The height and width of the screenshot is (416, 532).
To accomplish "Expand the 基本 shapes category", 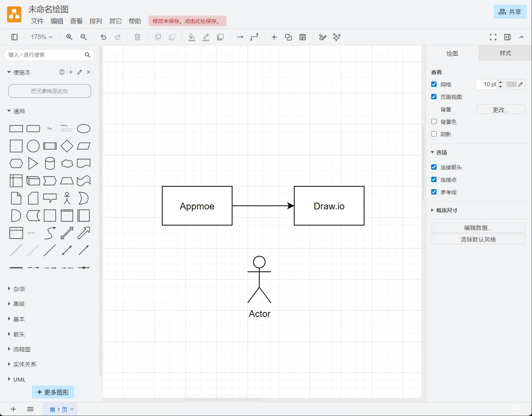I will 16,319.
